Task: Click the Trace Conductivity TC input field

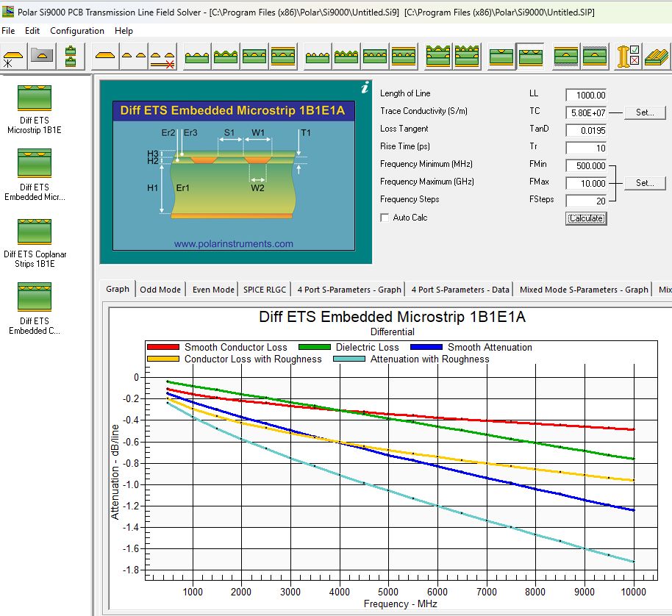Action: 586,112
